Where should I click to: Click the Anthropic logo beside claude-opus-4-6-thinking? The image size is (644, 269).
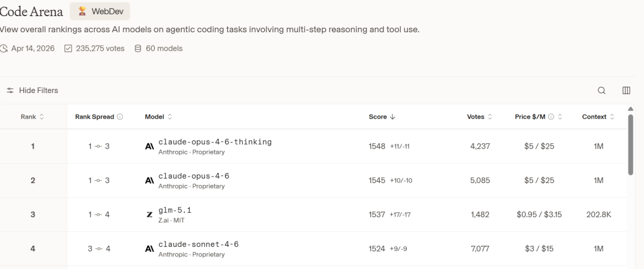pos(150,146)
